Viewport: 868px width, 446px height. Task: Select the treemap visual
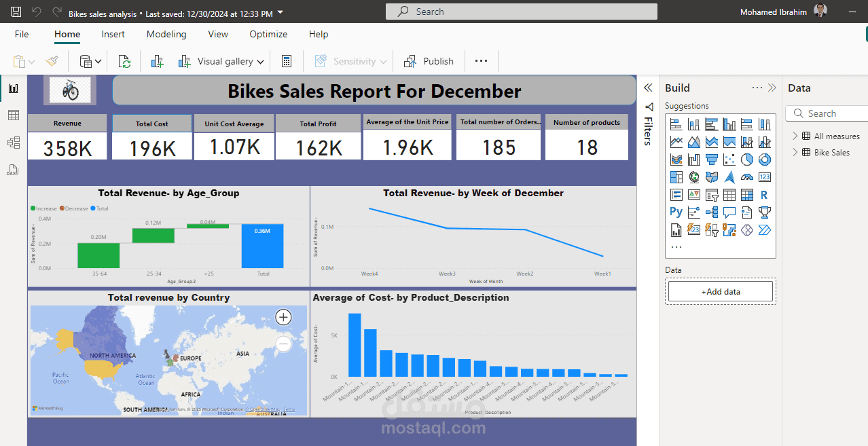pos(676,176)
